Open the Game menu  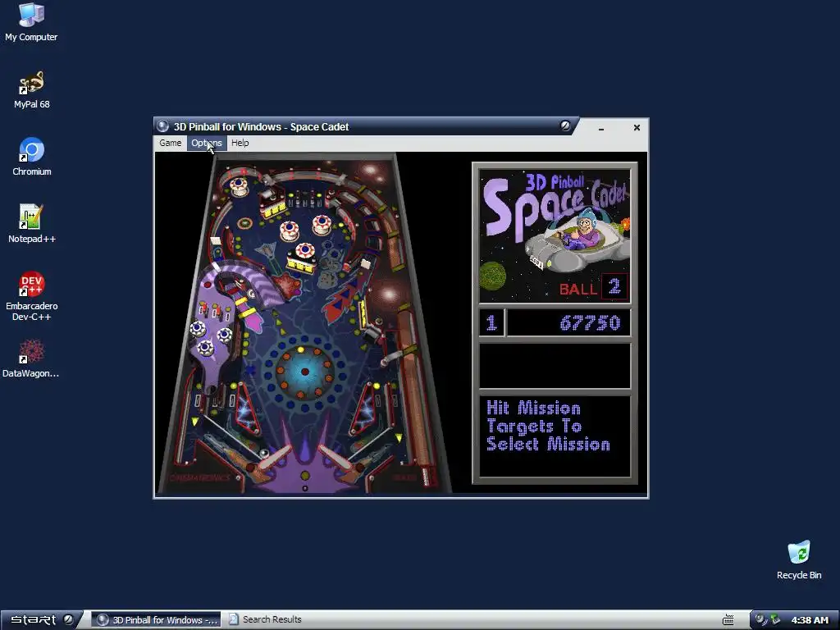(171, 143)
